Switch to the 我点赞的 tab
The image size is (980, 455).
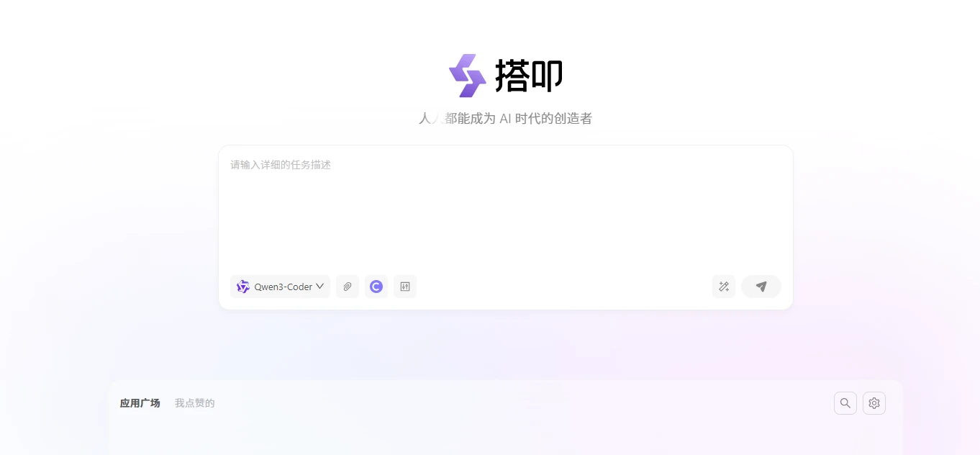click(x=194, y=403)
